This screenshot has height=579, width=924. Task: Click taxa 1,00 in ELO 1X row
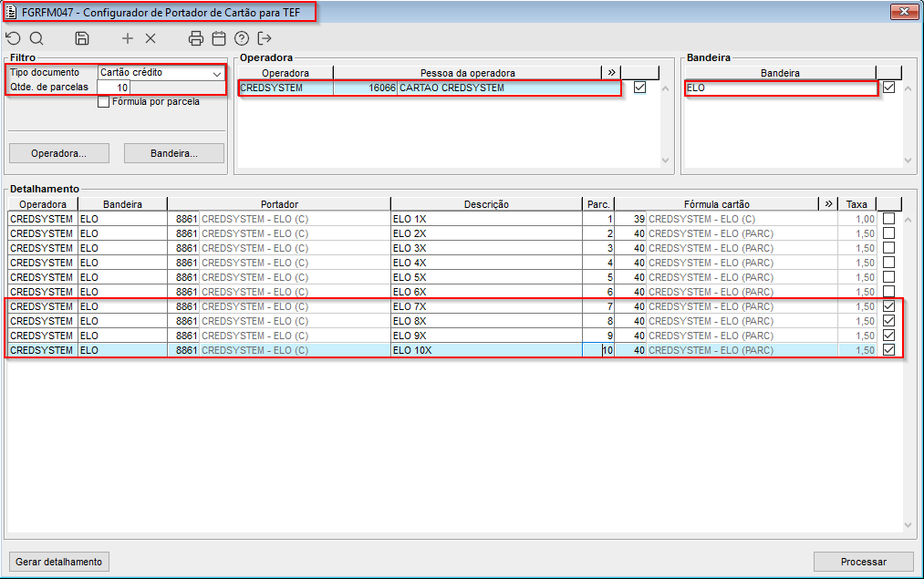point(857,219)
